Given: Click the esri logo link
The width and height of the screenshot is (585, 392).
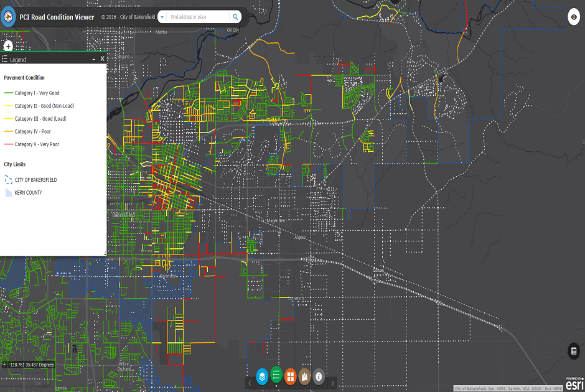Looking at the screenshot, I should coord(574,384).
